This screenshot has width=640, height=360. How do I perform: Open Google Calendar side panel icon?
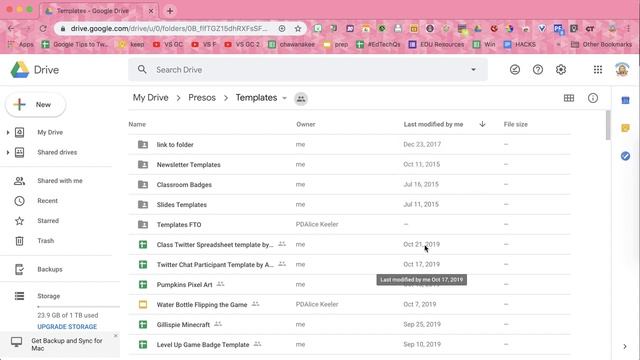tap(625, 100)
